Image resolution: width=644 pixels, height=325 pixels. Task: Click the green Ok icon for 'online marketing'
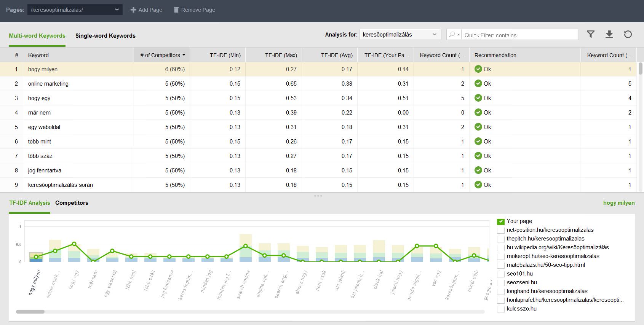click(478, 83)
